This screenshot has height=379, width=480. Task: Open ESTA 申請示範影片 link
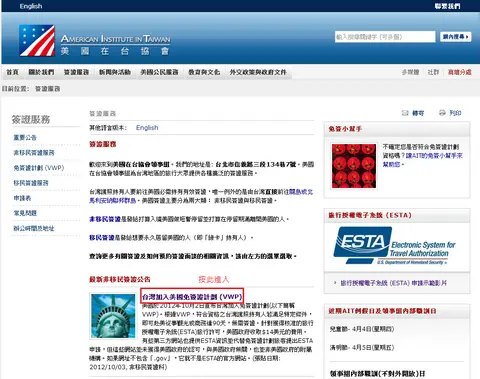[393, 283]
